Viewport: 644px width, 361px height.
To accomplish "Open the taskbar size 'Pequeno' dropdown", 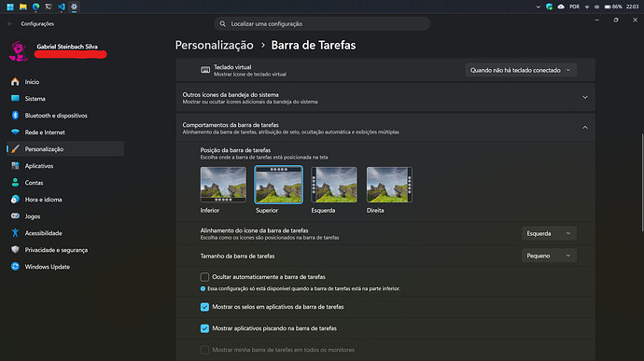I will pos(549,256).
